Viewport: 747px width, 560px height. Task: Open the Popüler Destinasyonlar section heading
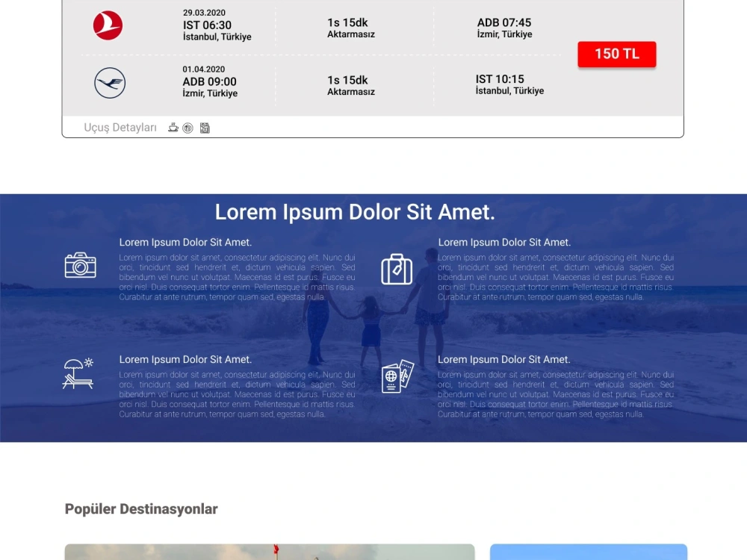click(x=141, y=508)
